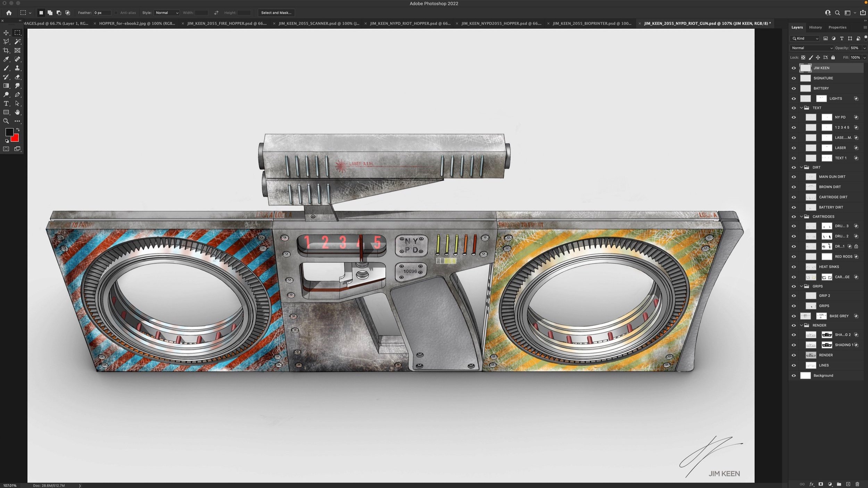Click the Home icon in options bar
This screenshot has width=868, height=488.
click(x=9, y=13)
